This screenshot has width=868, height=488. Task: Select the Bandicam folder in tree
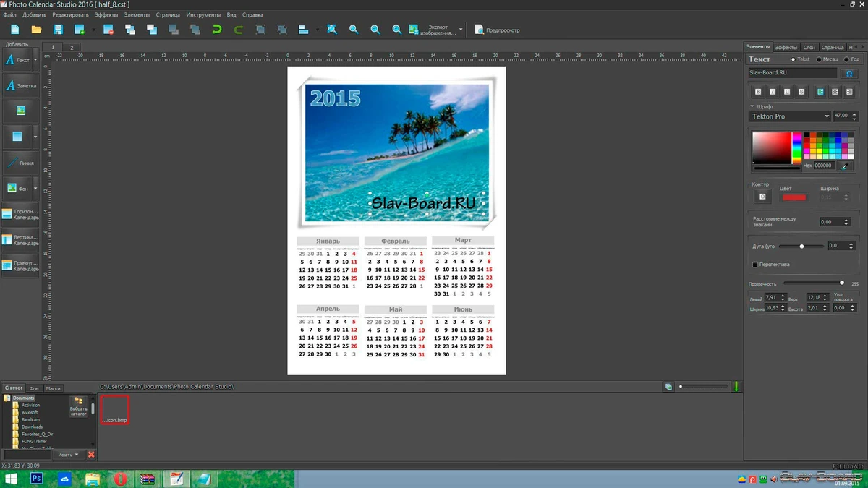[30, 419]
